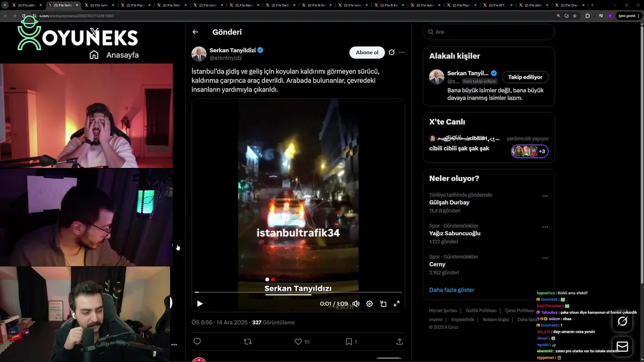This screenshot has width=644, height=362.
Task: Open Reklam bilgisi footer link
Action: click(x=496, y=319)
